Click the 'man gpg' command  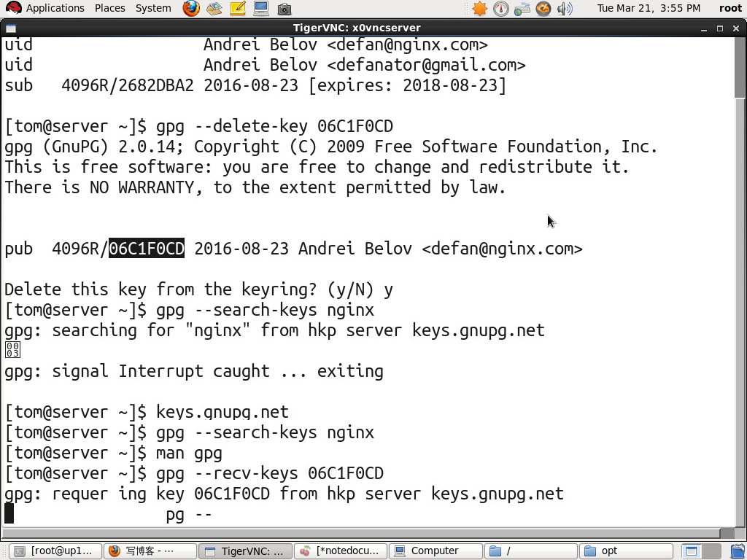click(x=189, y=453)
